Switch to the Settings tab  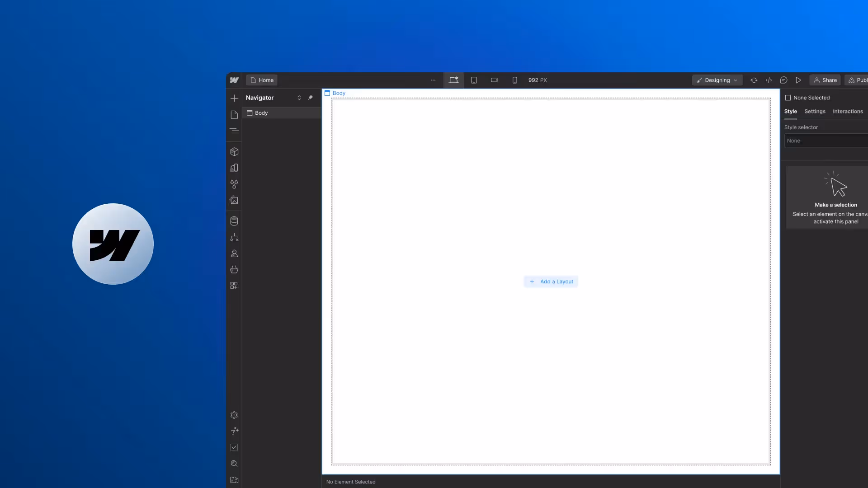pyautogui.click(x=815, y=112)
